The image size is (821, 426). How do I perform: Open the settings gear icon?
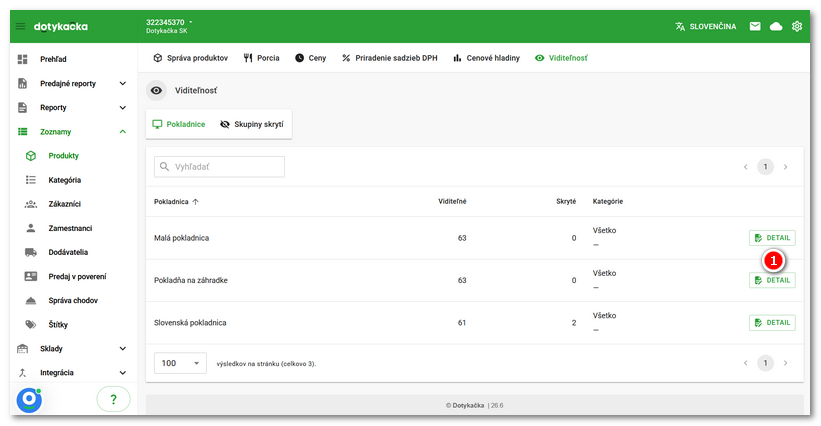click(797, 26)
